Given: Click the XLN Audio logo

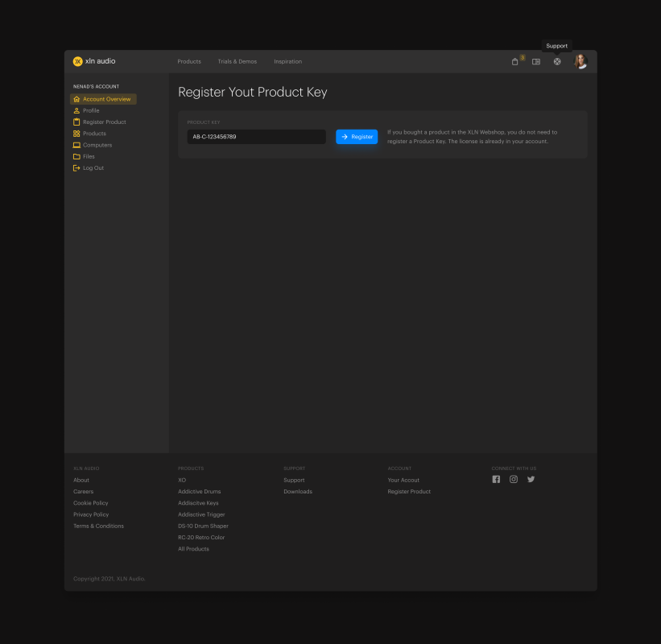Looking at the screenshot, I should coord(94,61).
